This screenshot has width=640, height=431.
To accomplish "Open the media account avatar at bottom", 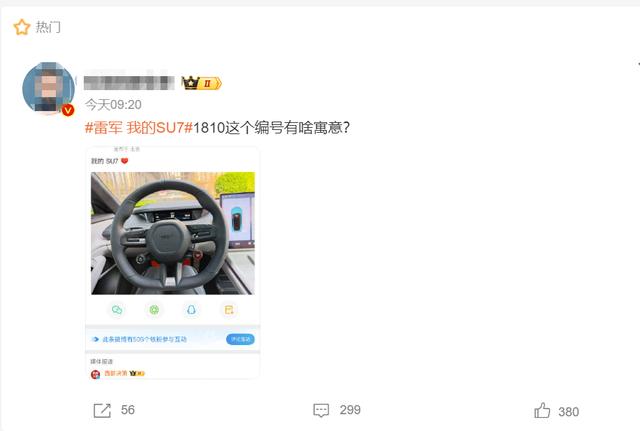I will pos(96,374).
